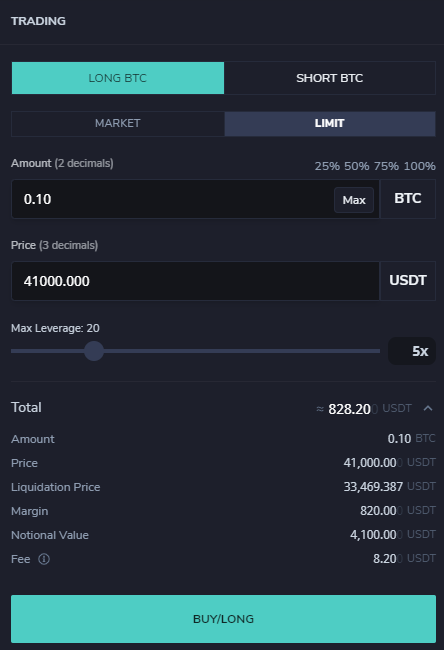Choose the MARKET order tab
The width and height of the screenshot is (444, 650).
(x=118, y=124)
